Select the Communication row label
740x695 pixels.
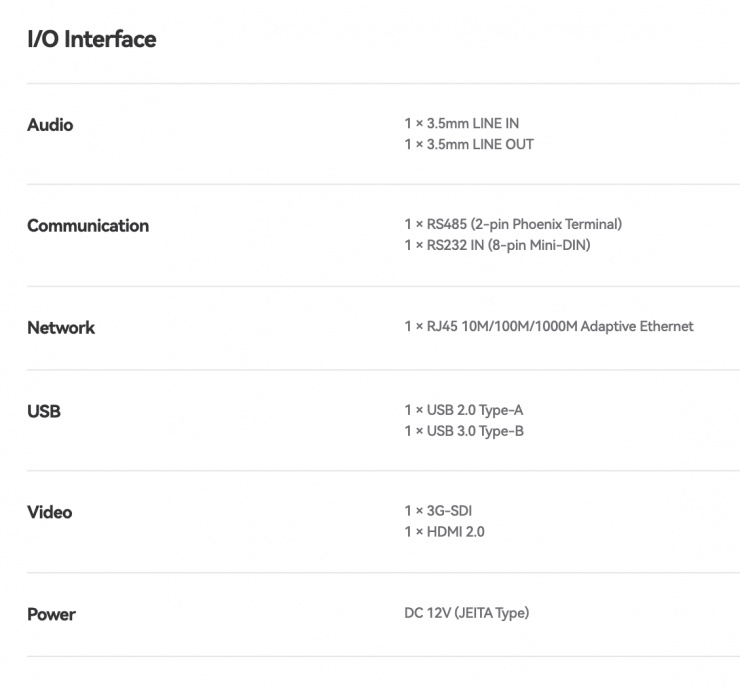88,226
